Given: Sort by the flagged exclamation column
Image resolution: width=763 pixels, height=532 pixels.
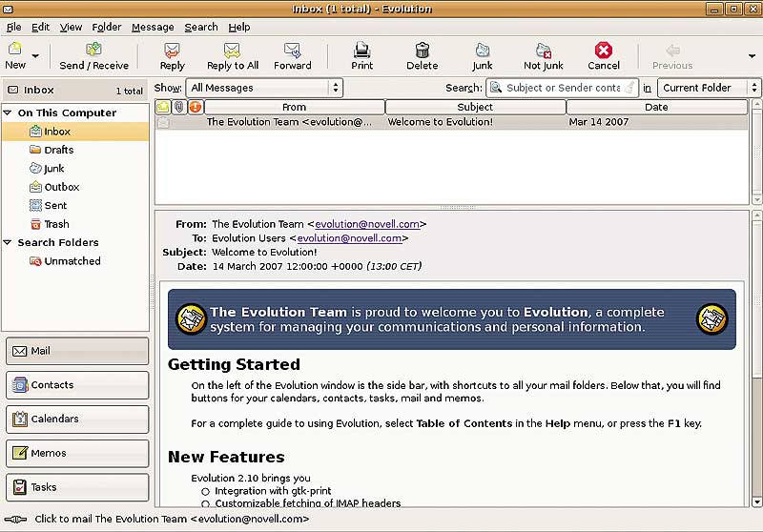Looking at the screenshot, I should pyautogui.click(x=196, y=107).
